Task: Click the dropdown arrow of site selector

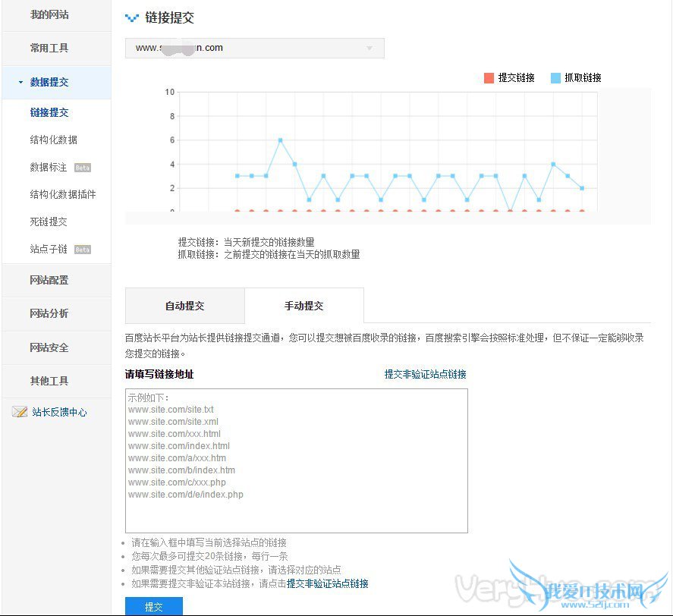Action: (369, 48)
